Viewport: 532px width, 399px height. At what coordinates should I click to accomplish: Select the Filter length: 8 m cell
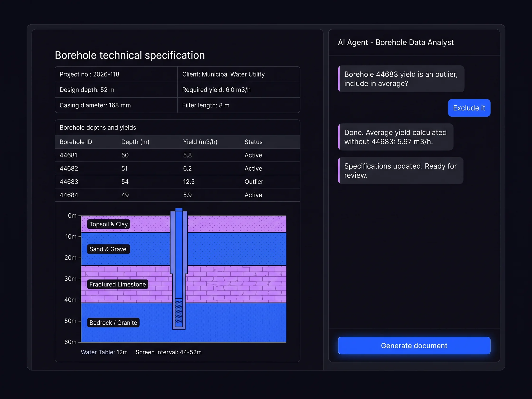pyautogui.click(x=239, y=105)
